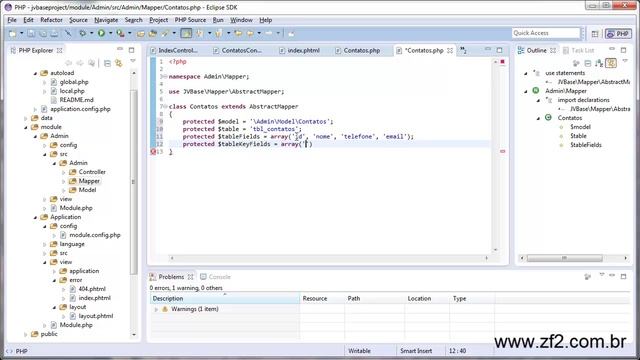This screenshot has width=640, height=360.
Task: Maximize the PHP Explorer panel
Action: tap(131, 50)
